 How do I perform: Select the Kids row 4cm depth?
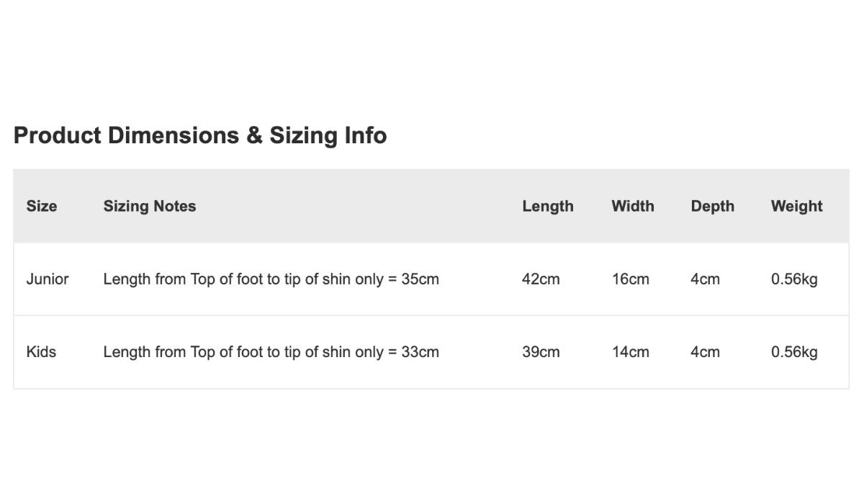(705, 352)
